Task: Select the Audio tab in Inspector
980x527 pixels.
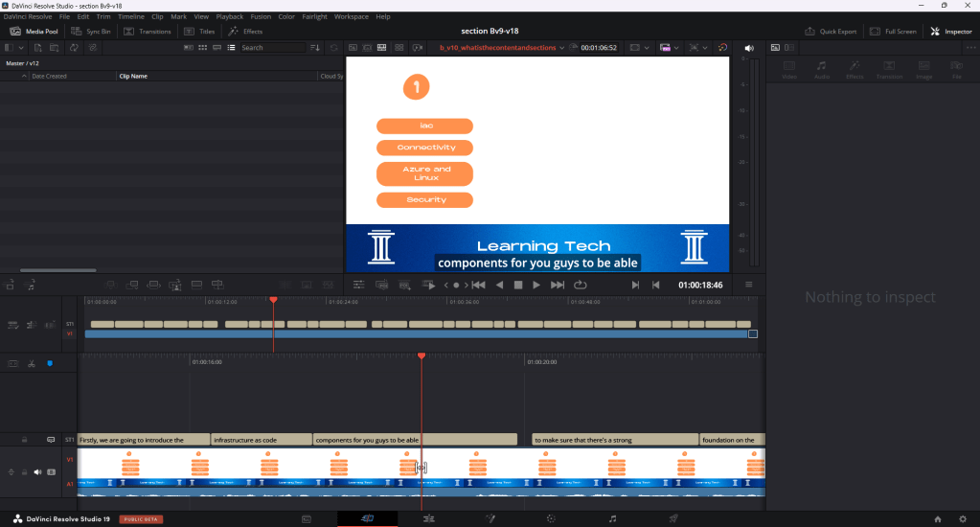Action: 822,69
